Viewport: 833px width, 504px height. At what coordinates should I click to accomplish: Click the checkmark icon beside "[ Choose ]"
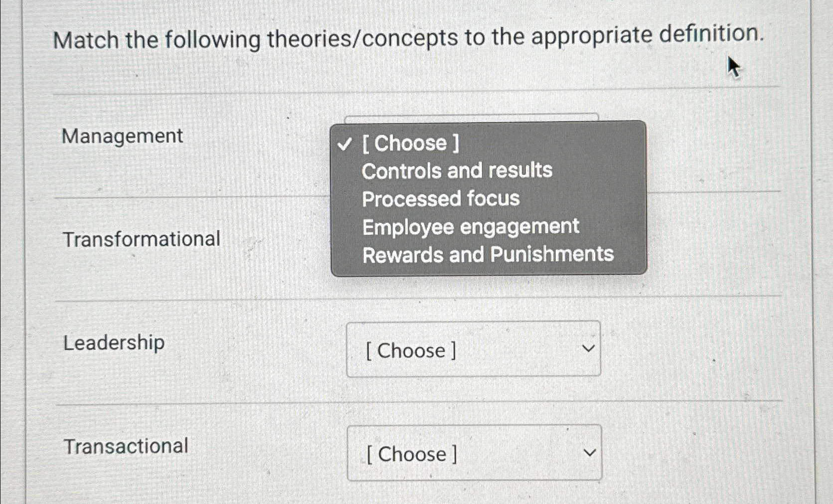coord(344,145)
